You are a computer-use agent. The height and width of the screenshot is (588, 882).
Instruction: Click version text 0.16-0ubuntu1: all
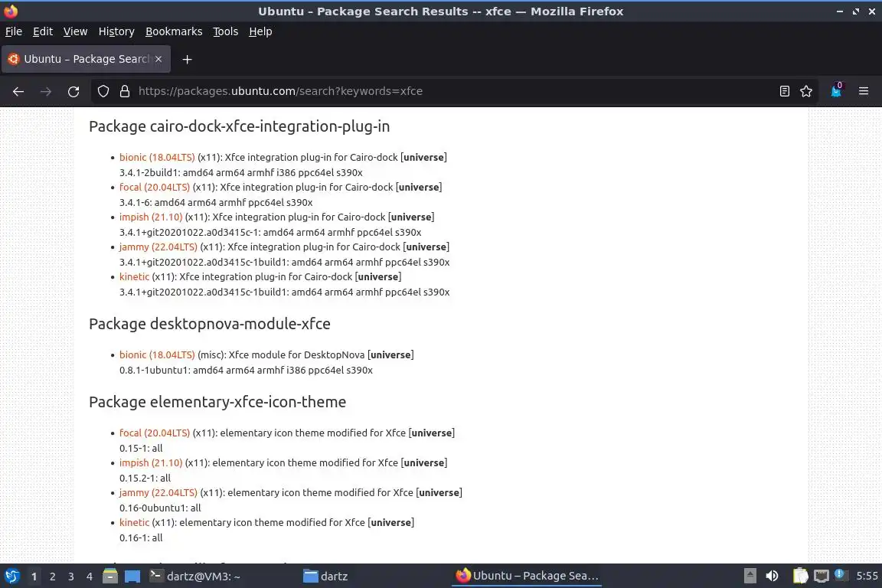(160, 508)
